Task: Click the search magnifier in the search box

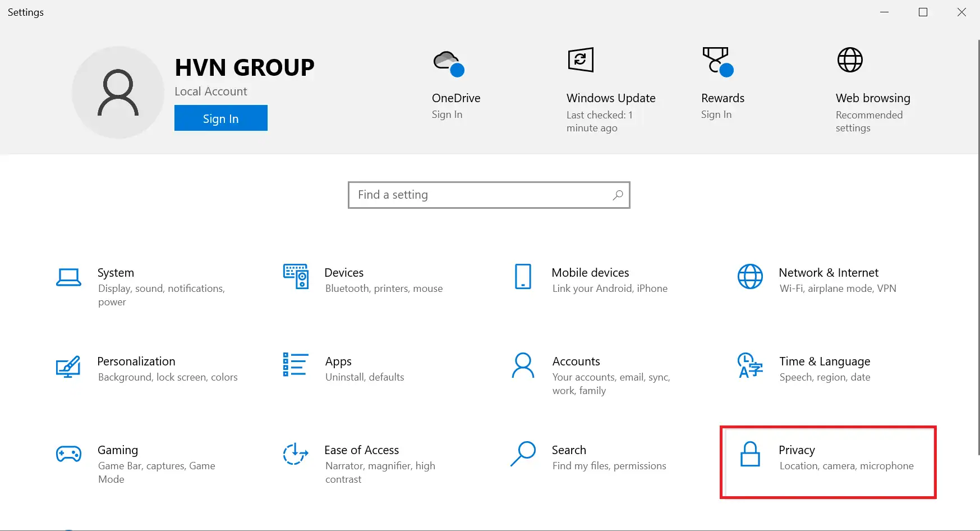Action: 618,195
